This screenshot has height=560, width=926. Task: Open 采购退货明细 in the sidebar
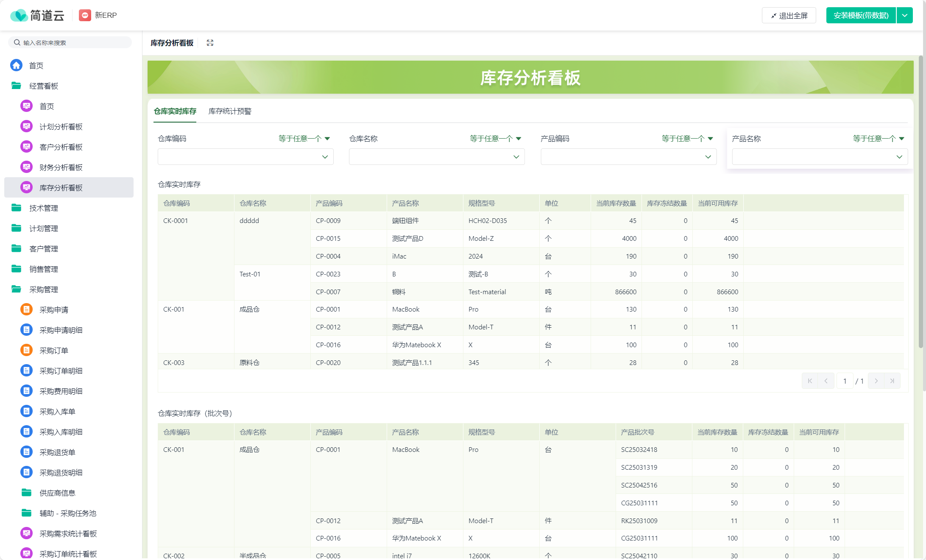(69, 472)
